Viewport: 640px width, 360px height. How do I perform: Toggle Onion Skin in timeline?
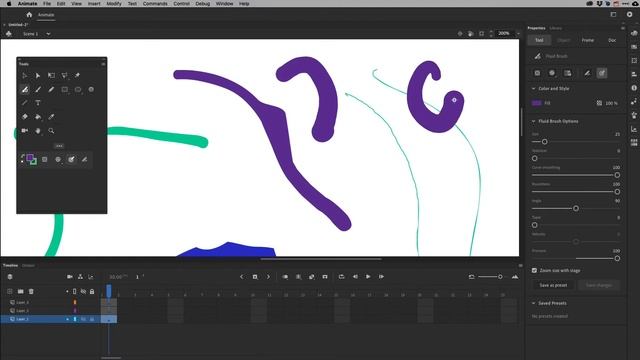[x=285, y=277]
